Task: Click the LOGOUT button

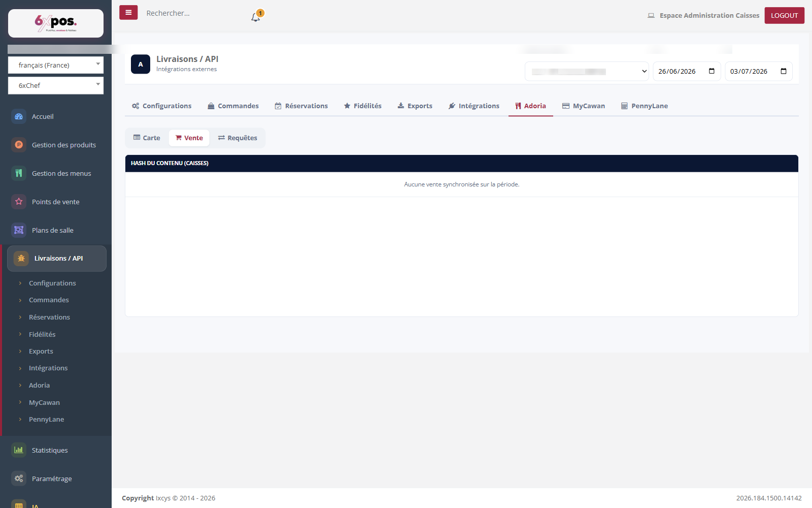Action: (x=785, y=15)
